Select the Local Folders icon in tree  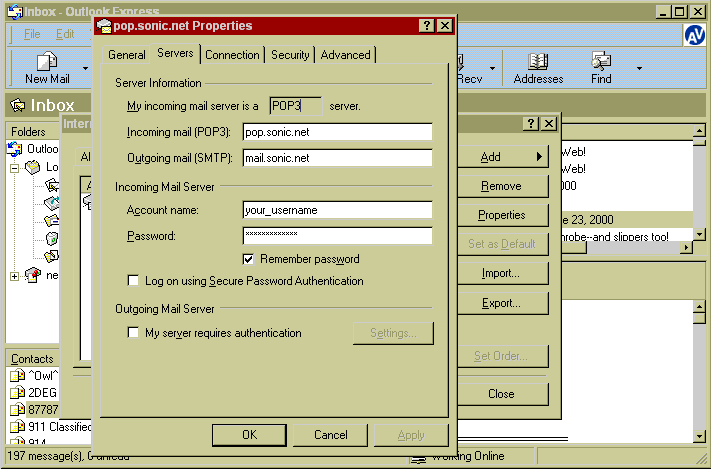click(x=32, y=167)
